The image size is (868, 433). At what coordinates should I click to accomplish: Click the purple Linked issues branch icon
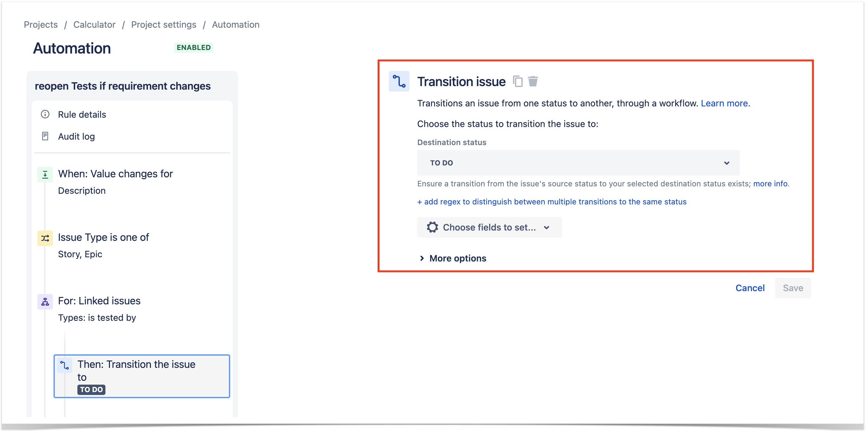point(45,302)
